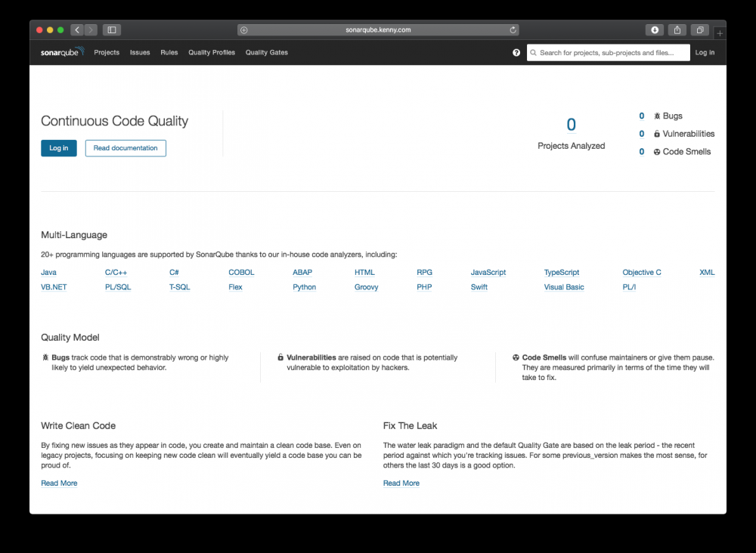Click inside the search projects field
The height and width of the screenshot is (553, 756).
(x=605, y=52)
